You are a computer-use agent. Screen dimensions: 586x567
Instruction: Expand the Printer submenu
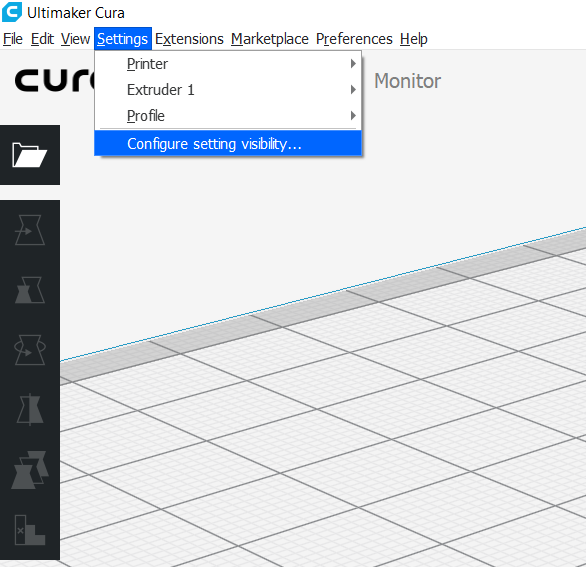[228, 64]
